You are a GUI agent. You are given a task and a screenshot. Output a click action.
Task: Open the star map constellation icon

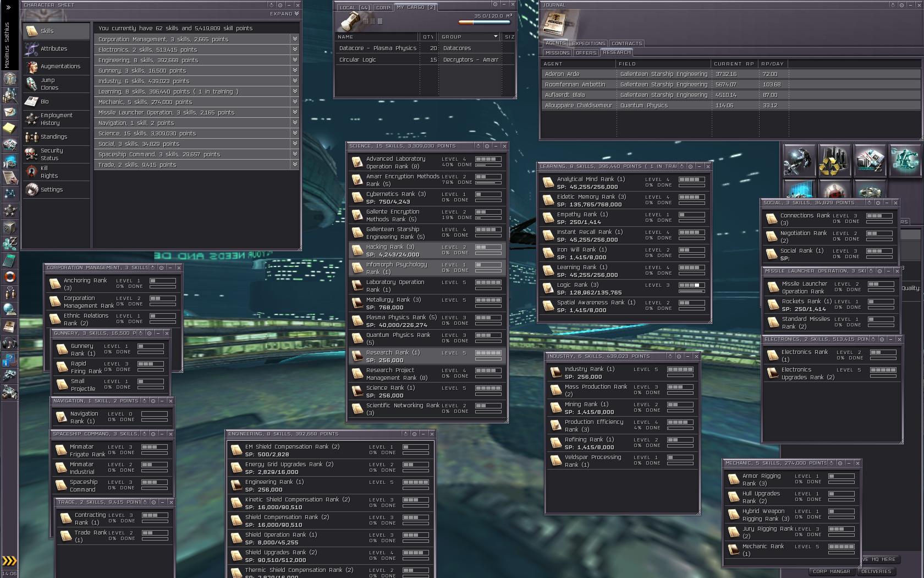click(x=10, y=194)
